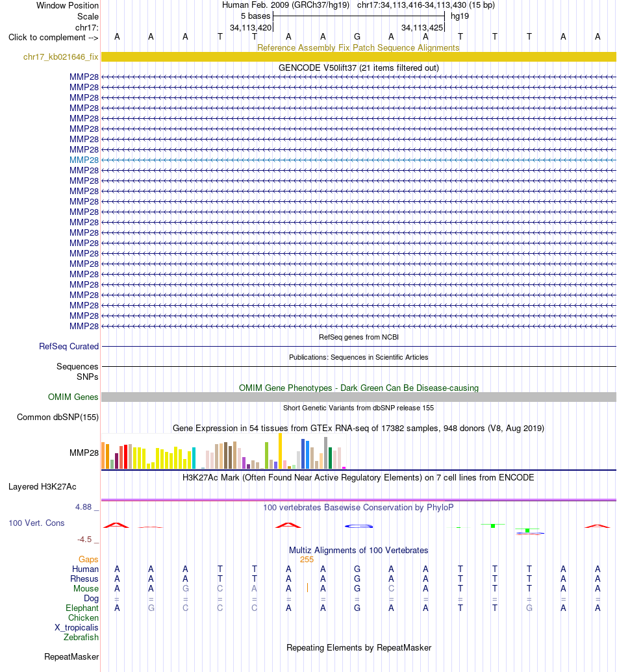617x672 pixels.
Task: Click the 34,113,420 coordinate marker
Action: (251, 27)
